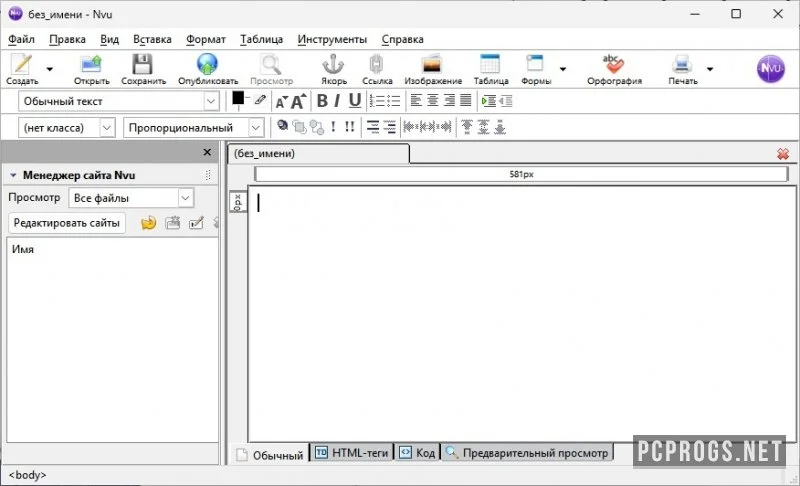The image size is (800, 486).
Task: Toggle underline formatting
Action: [355, 101]
